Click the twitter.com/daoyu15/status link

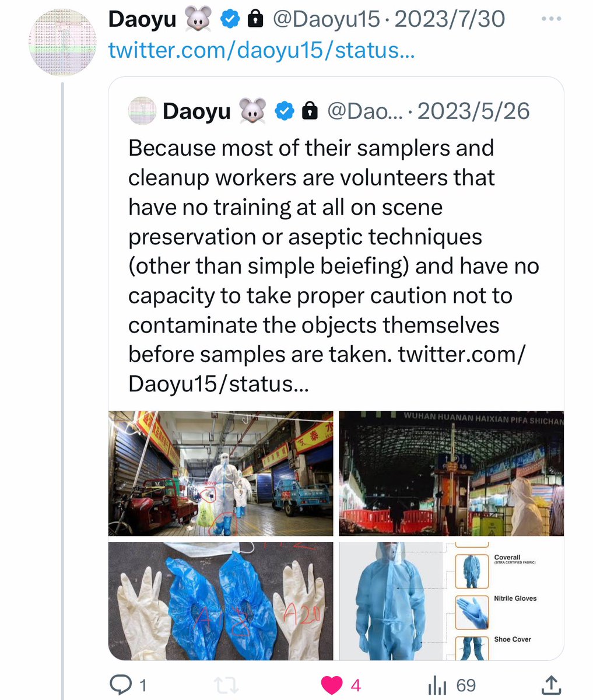261,50
